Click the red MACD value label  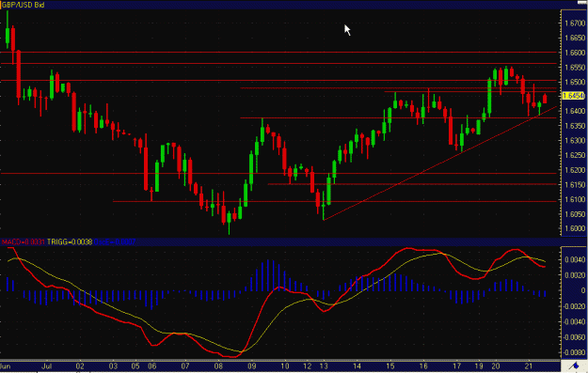point(24,242)
